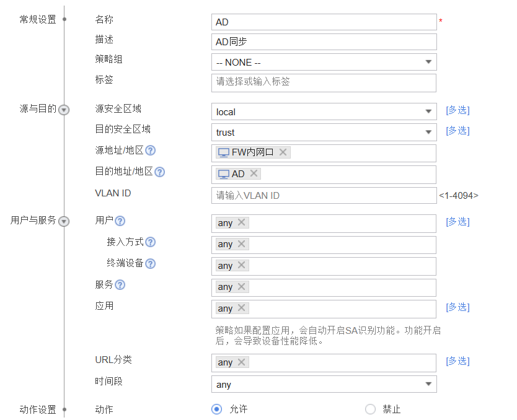
Task: Collapse the 用户与服务 section
Action: 64,221
